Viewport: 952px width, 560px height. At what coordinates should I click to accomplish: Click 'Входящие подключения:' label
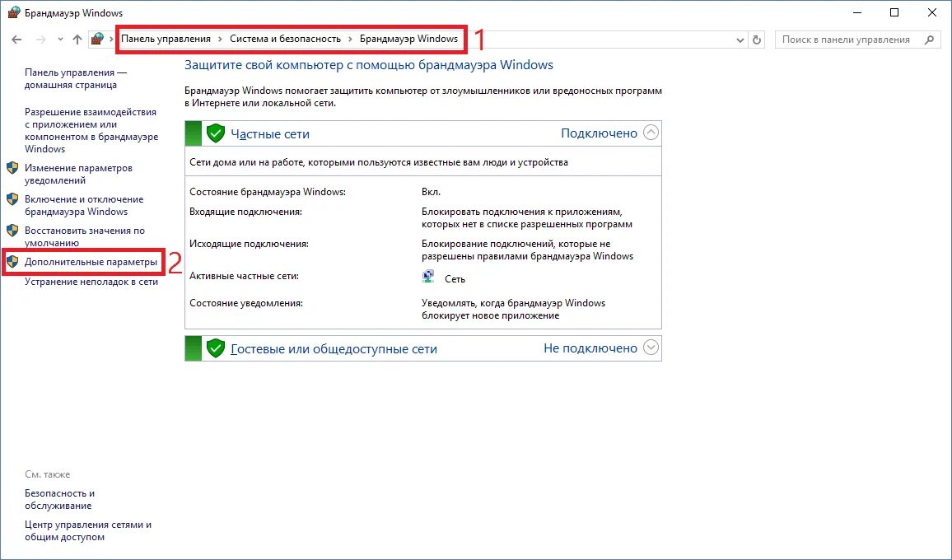coord(246,212)
